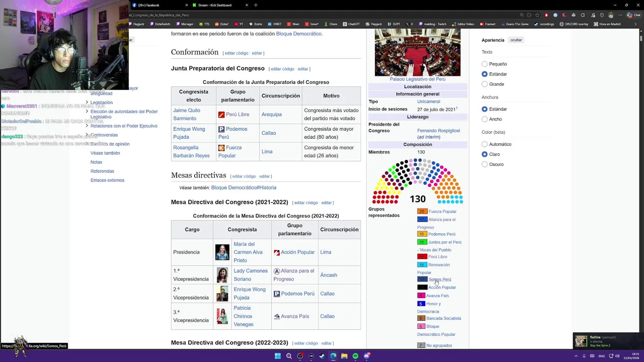Select Estándar text size
Viewport: 644px width, 362px height.
pos(485,74)
